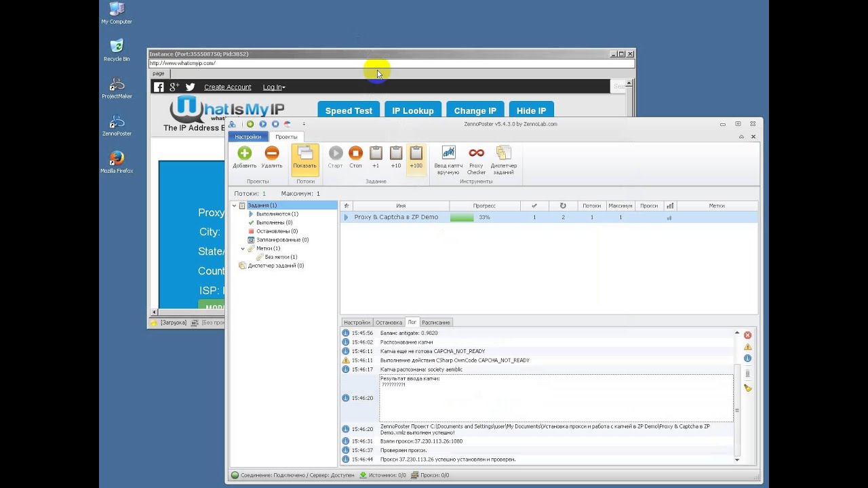This screenshot has width=868, height=488.
Task: Sort by the Имя column header
Action: [x=401, y=206]
